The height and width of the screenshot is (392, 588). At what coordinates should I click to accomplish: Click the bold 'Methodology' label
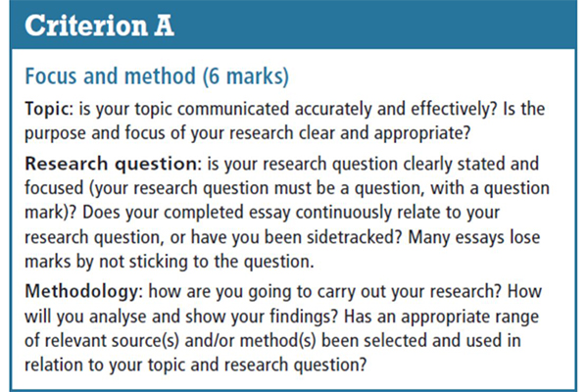(81, 291)
